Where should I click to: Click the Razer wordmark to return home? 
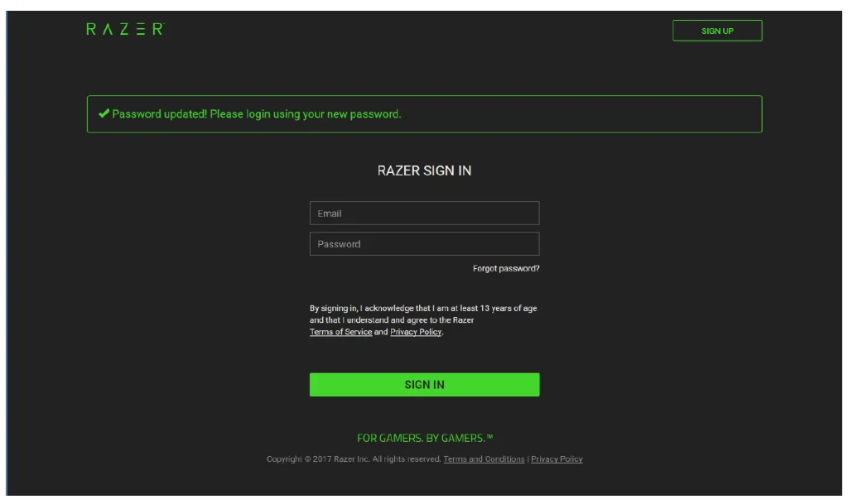pyautogui.click(x=123, y=28)
